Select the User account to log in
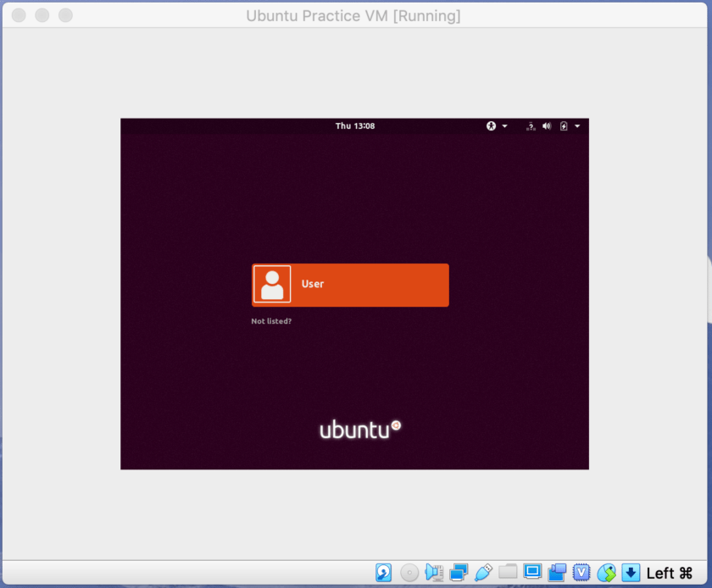The width and height of the screenshot is (712, 588). pyautogui.click(x=350, y=285)
